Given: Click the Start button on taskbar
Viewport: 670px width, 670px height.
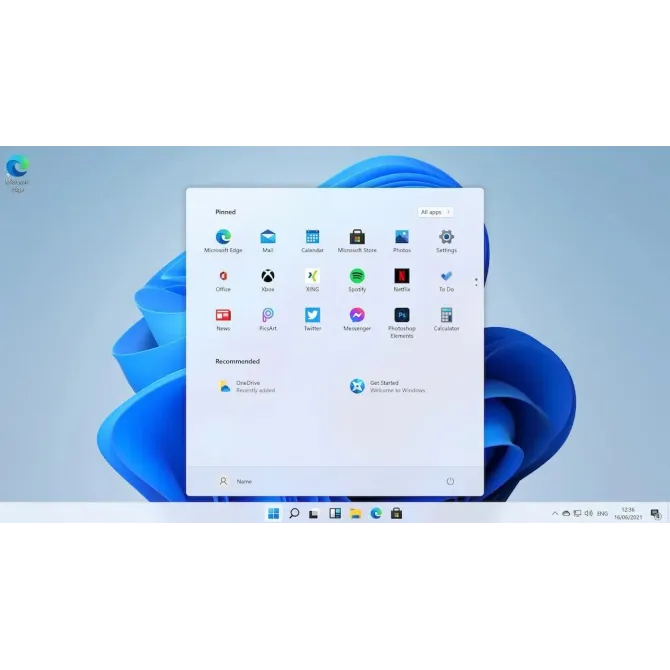Looking at the screenshot, I should 273,513.
